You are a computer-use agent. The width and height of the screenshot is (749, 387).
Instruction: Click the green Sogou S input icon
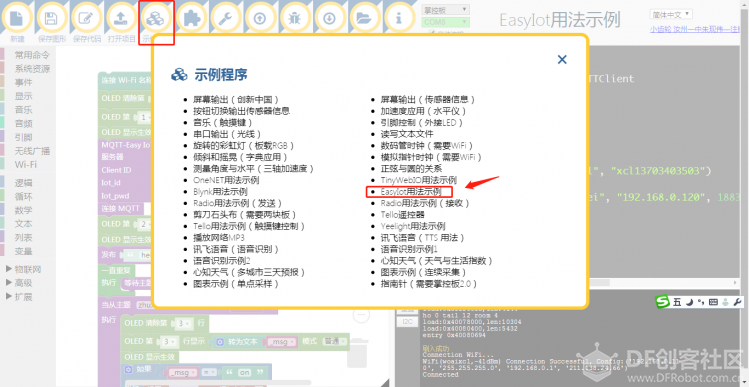662,301
